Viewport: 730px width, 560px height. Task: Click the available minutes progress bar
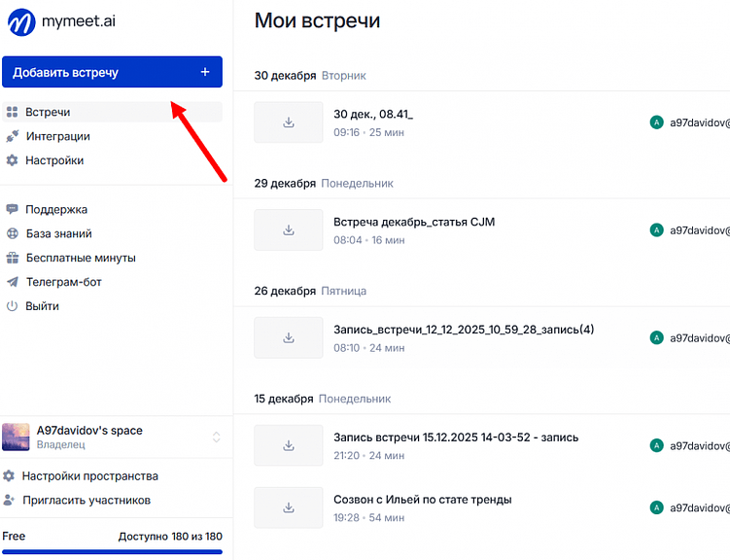coord(112,552)
